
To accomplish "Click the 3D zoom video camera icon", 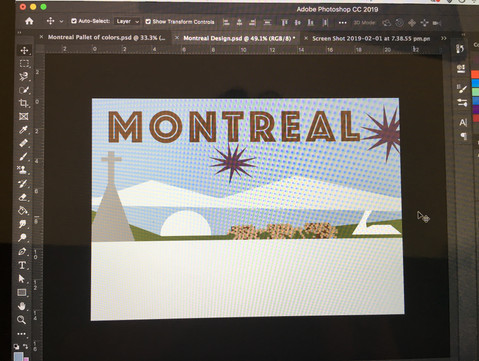I will click(x=437, y=23).
